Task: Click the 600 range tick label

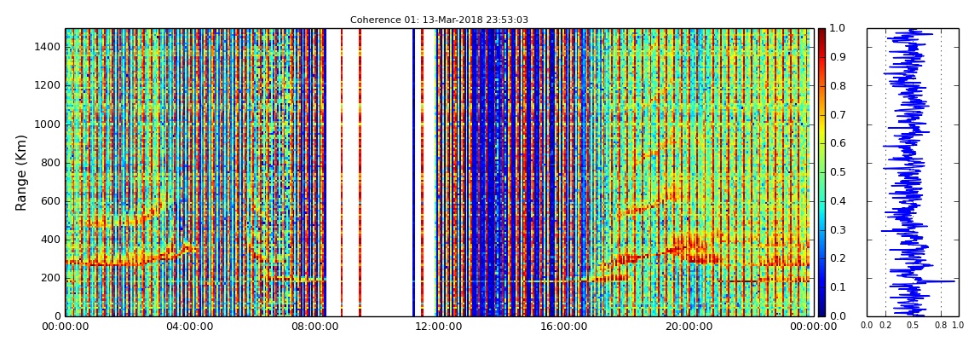Action: coord(50,200)
